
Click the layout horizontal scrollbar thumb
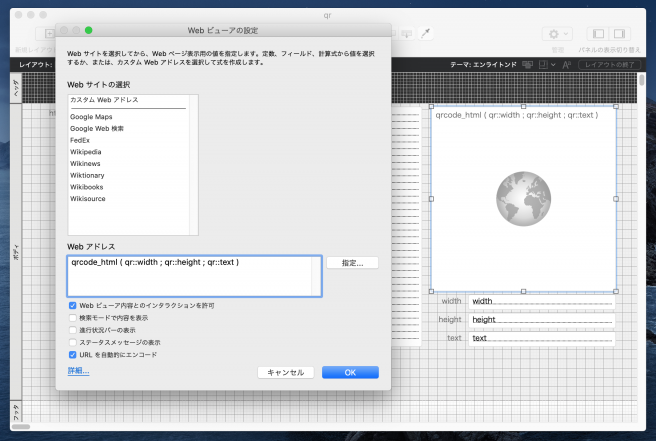coord(21,427)
